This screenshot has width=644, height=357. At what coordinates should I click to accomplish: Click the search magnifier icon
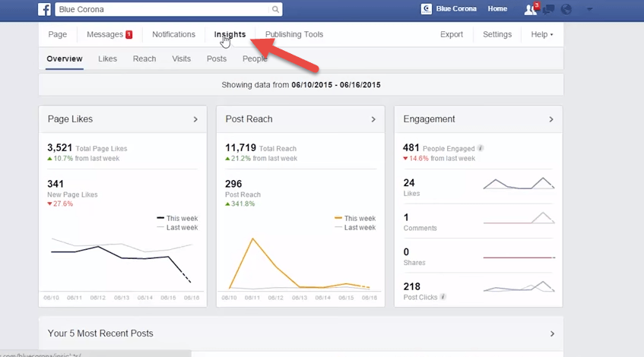tap(275, 10)
